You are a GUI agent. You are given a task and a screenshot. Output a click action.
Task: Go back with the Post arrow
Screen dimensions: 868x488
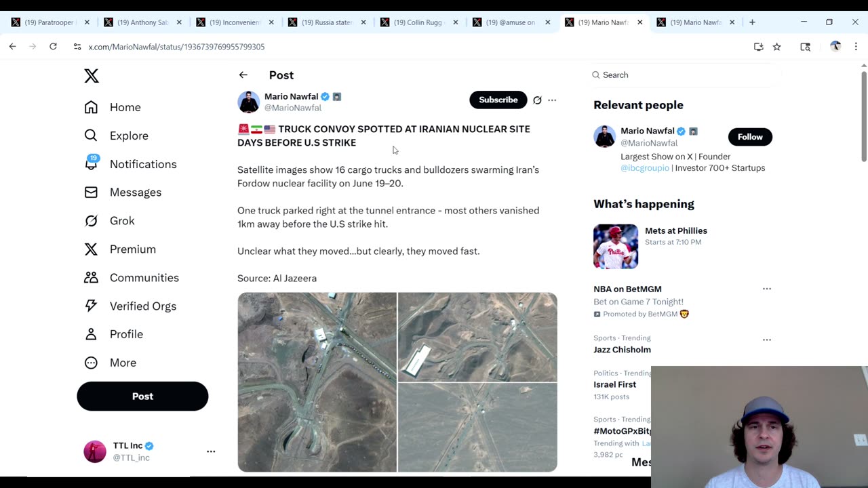(243, 75)
